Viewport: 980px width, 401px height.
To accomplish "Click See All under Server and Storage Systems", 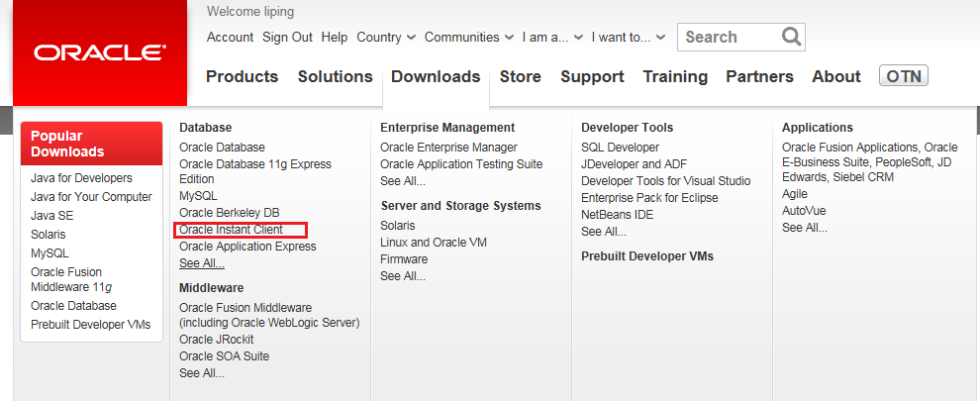I will tap(403, 276).
